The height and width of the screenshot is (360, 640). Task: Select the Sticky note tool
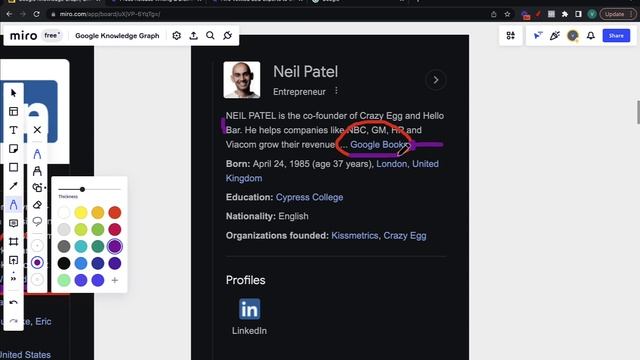[13, 149]
